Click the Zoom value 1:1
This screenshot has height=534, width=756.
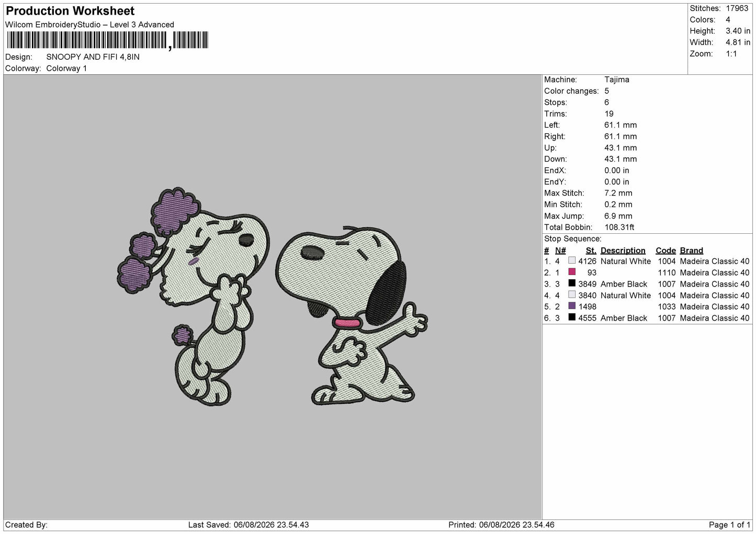click(731, 54)
